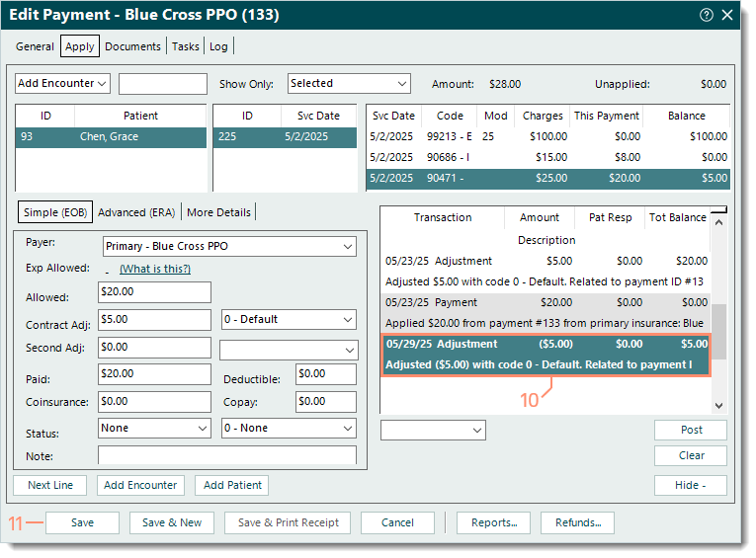Select service line 99213 - E
The height and width of the screenshot is (558, 756).
pyautogui.click(x=547, y=137)
